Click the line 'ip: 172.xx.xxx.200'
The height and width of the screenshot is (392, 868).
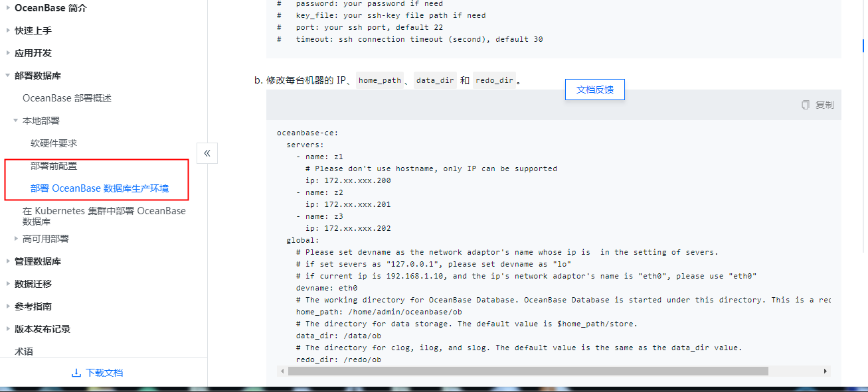point(348,180)
